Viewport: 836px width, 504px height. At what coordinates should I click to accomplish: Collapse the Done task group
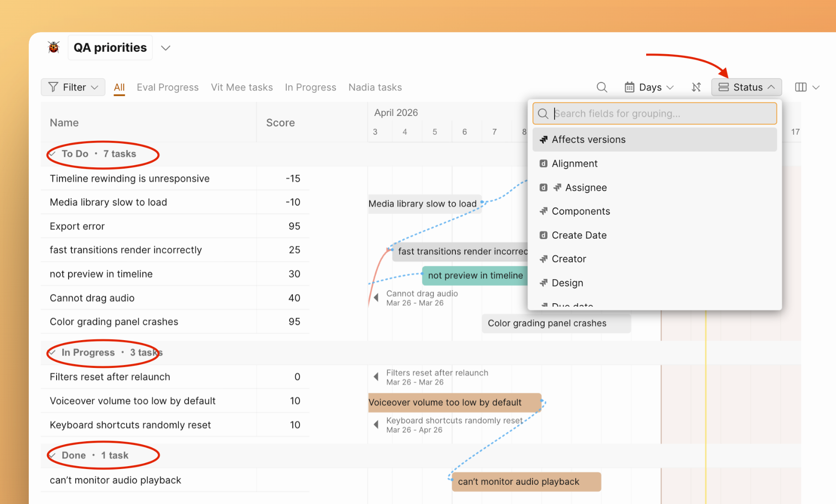[53, 456]
